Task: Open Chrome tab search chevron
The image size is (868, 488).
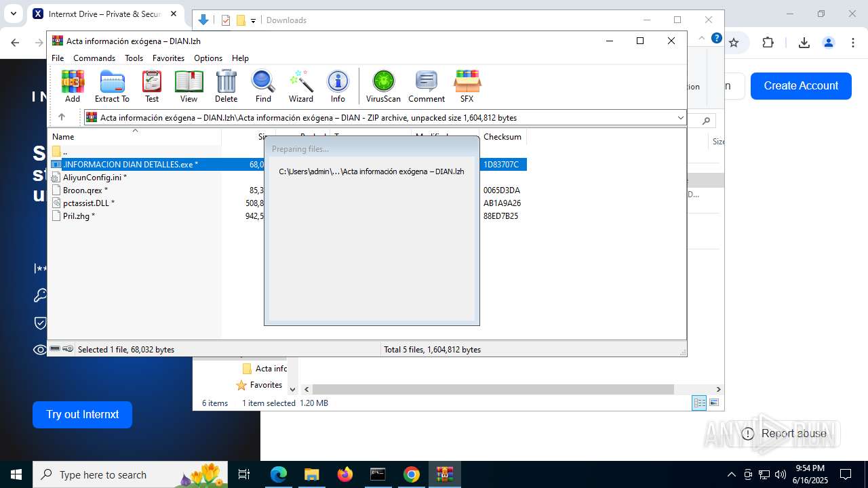Action: [x=13, y=14]
